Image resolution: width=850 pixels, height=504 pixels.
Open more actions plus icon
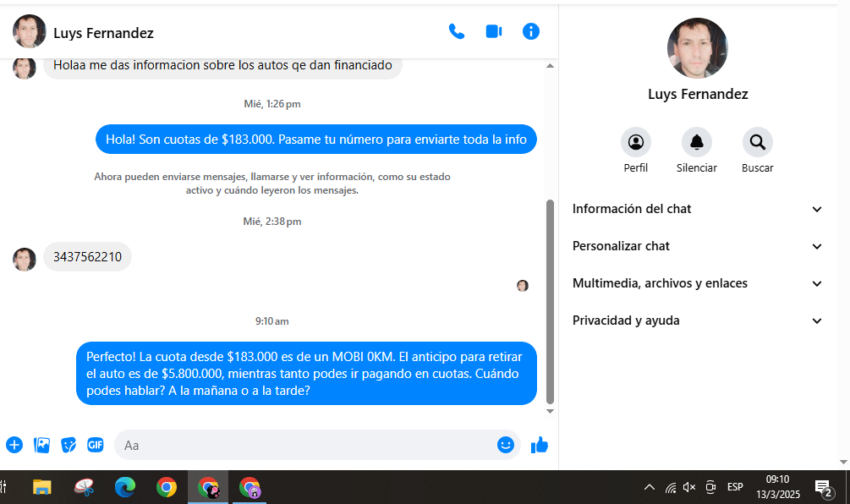pos(14,445)
